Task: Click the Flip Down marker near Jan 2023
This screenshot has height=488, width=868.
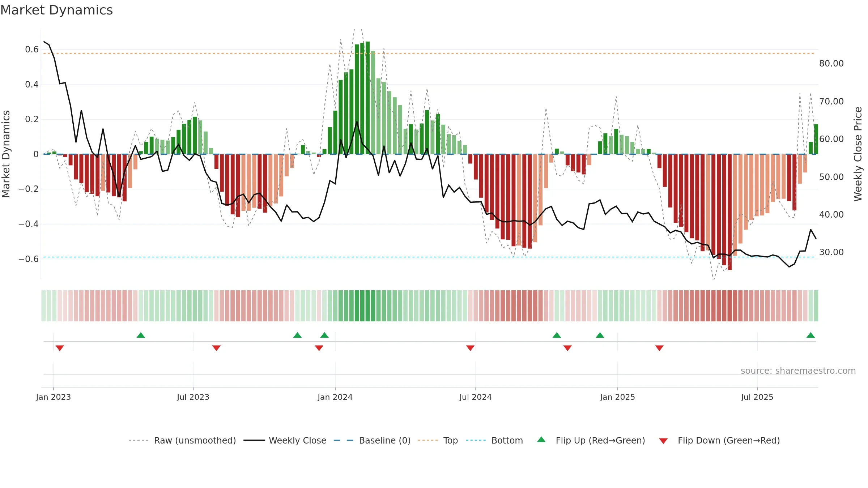Action: tap(60, 348)
